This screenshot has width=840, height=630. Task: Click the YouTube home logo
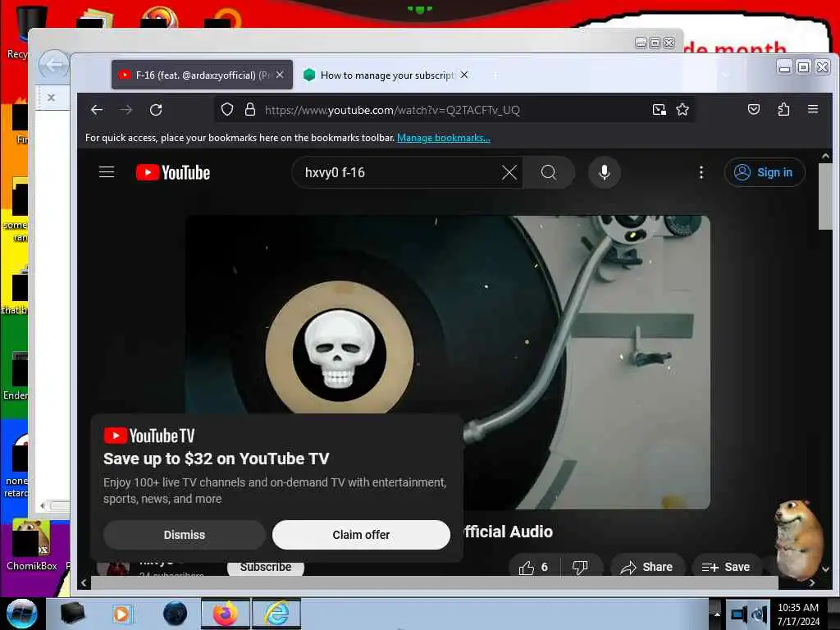click(173, 172)
